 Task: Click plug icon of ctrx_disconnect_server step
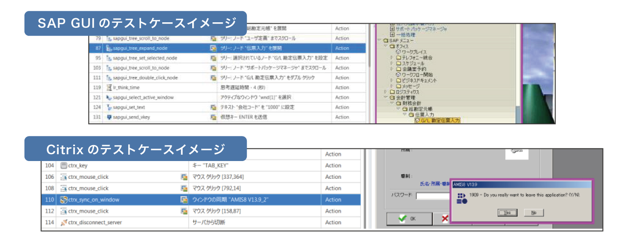(x=64, y=222)
